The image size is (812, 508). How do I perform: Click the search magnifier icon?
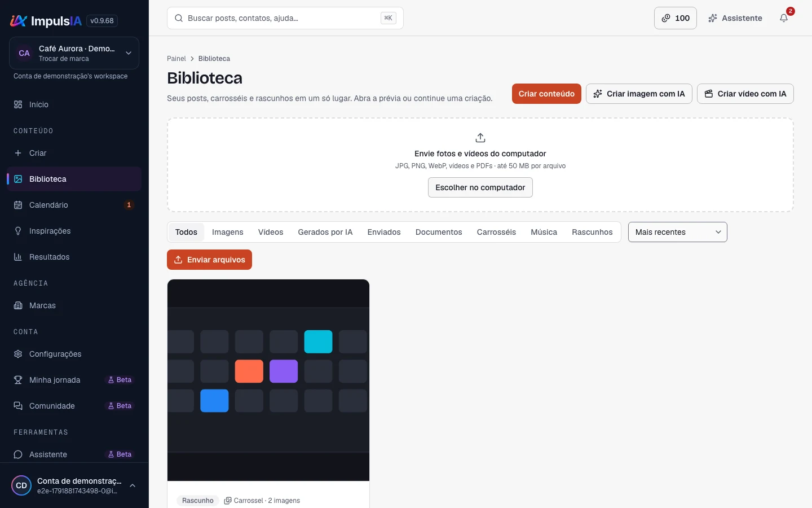179,18
